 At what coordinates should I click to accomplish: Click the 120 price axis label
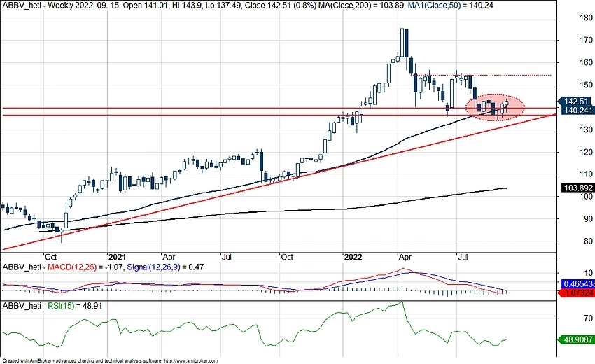587,152
